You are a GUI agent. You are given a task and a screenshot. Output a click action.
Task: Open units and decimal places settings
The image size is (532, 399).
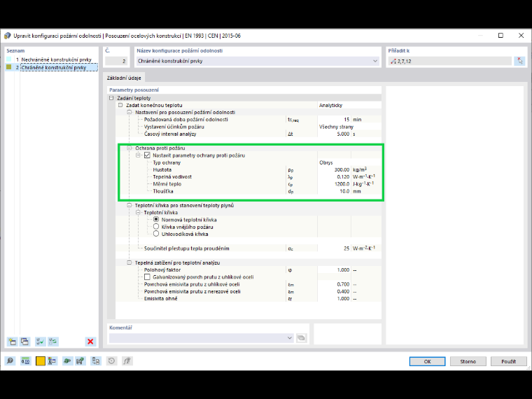(x=25, y=361)
